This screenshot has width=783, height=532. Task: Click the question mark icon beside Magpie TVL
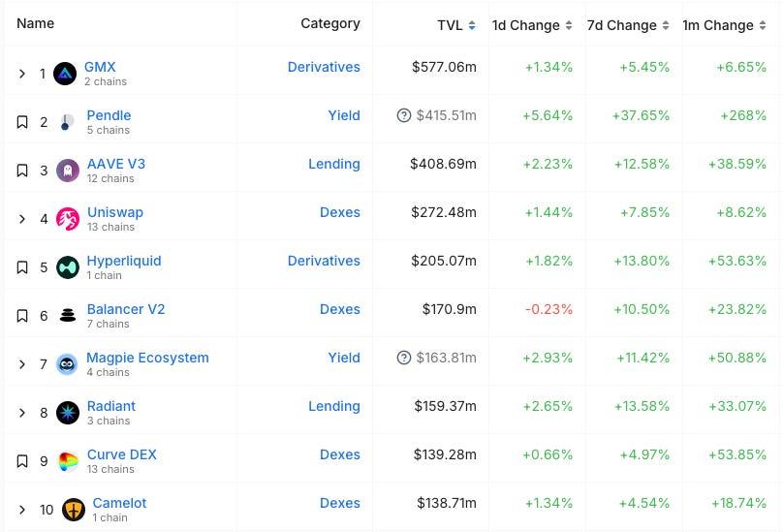coord(404,358)
